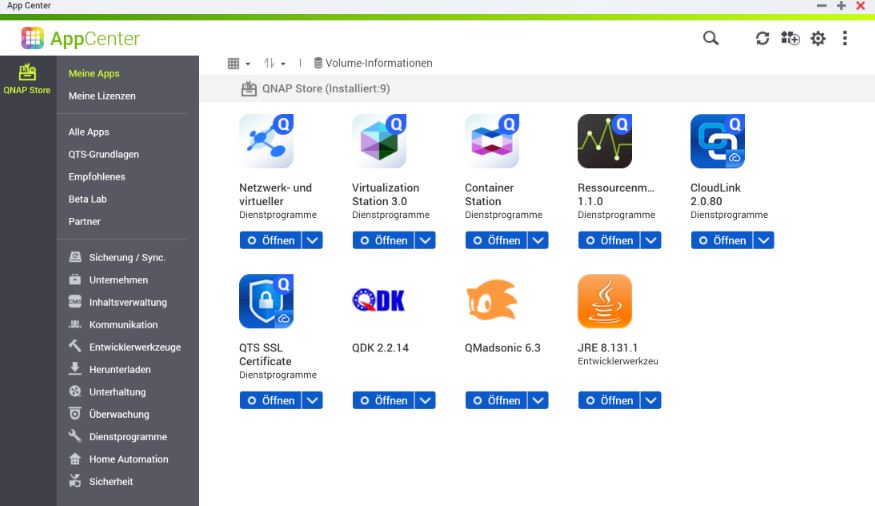875x506 pixels.
Task: Open Meine Lizenzen
Action: [x=102, y=95]
